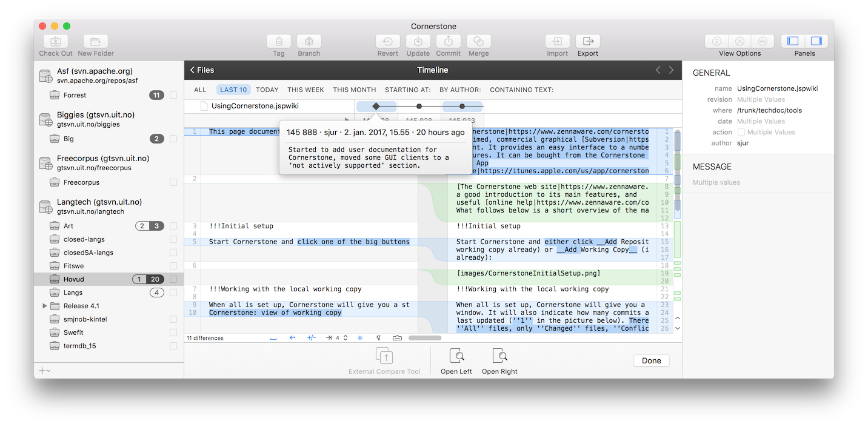
Task: Show ALL revisions in timeline filter
Action: coord(200,90)
